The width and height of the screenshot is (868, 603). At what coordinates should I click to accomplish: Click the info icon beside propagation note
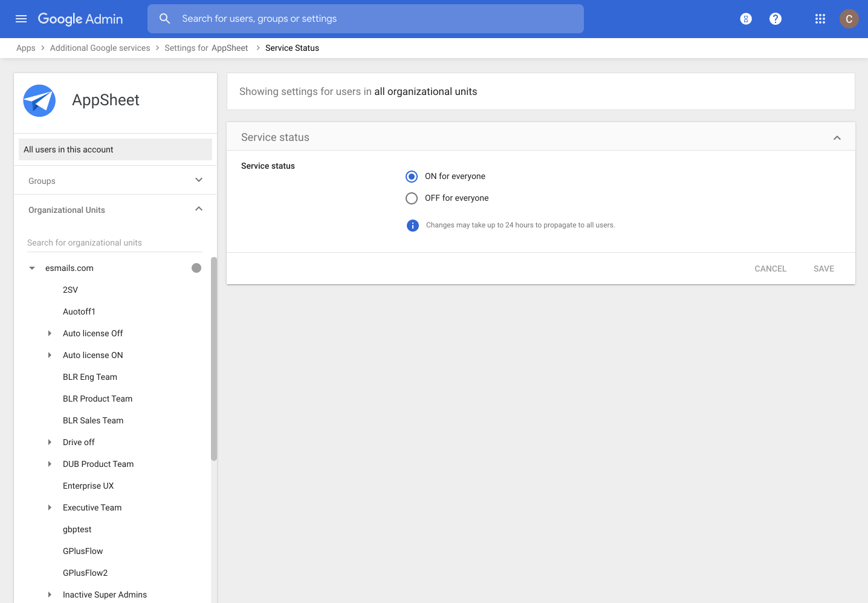(413, 226)
